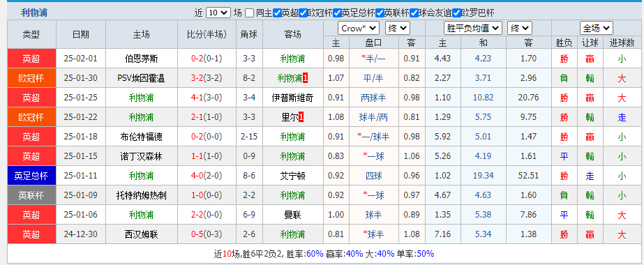This screenshot has width=644, height=265.
Task: Uncheck the 英联杯 filter checkbox
Action: point(380,13)
